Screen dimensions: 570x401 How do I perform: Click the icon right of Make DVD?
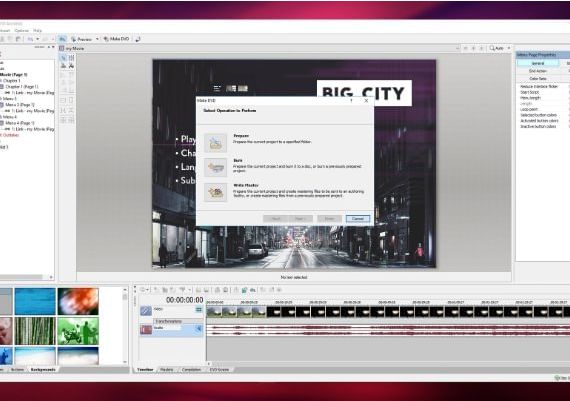coord(138,39)
